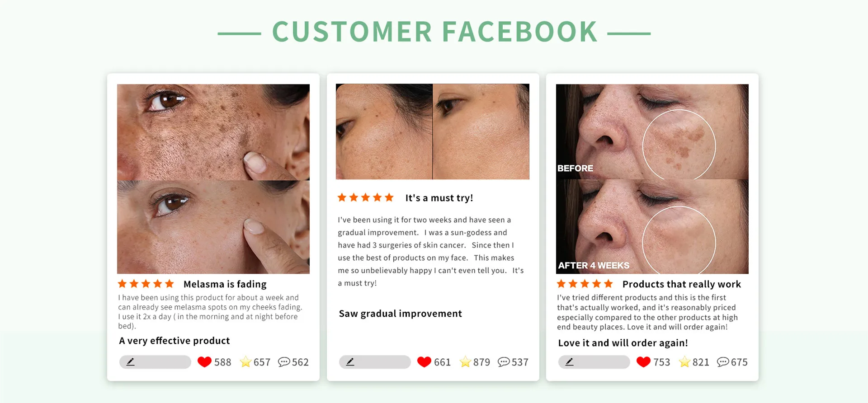Click the 'Customer Facebook' heading
868x403 pixels.
click(435, 32)
